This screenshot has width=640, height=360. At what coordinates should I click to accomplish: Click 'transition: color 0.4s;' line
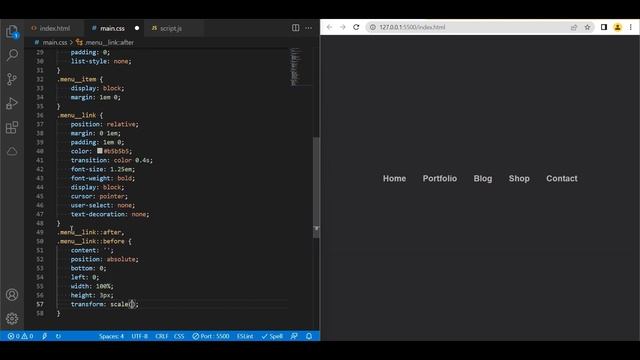111,160
